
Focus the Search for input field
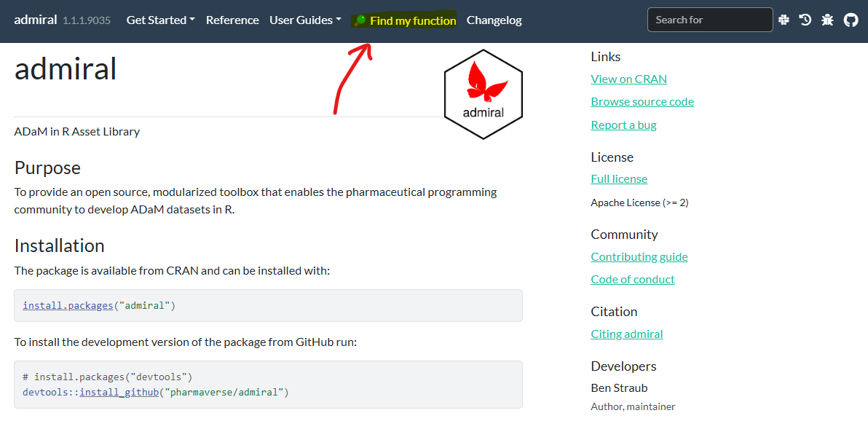tap(709, 20)
